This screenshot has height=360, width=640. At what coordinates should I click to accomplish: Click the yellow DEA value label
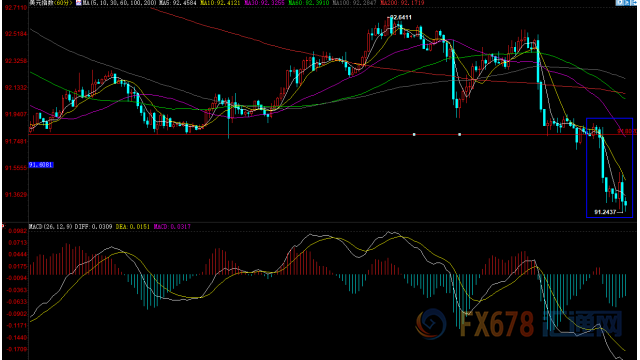[133, 227]
